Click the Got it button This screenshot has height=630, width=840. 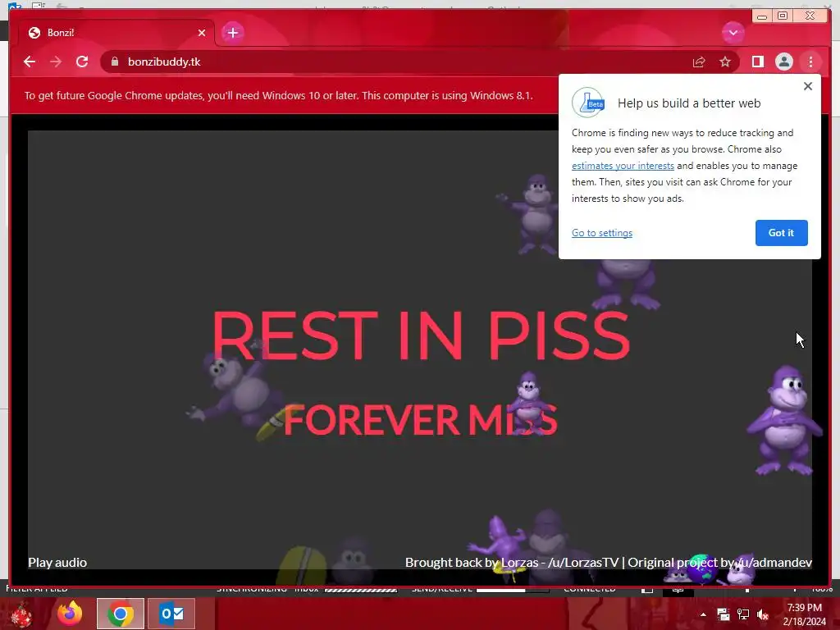tap(781, 233)
